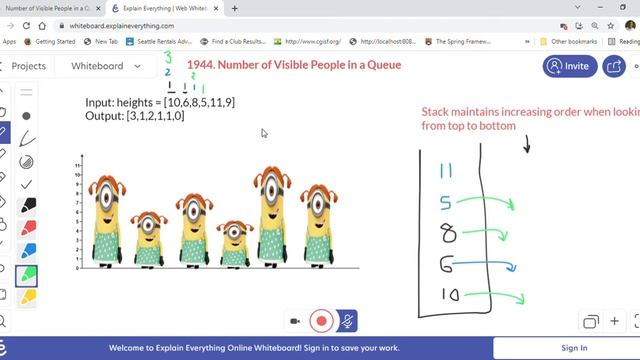The height and width of the screenshot is (360, 640).
Task: Open browser zoom magnifier icon
Action: coord(595,26)
